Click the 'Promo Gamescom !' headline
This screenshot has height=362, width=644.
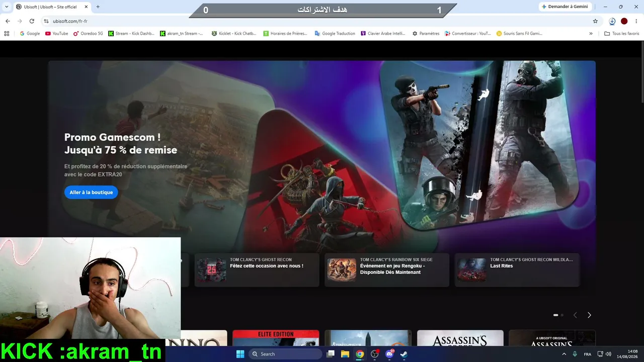pos(113,137)
